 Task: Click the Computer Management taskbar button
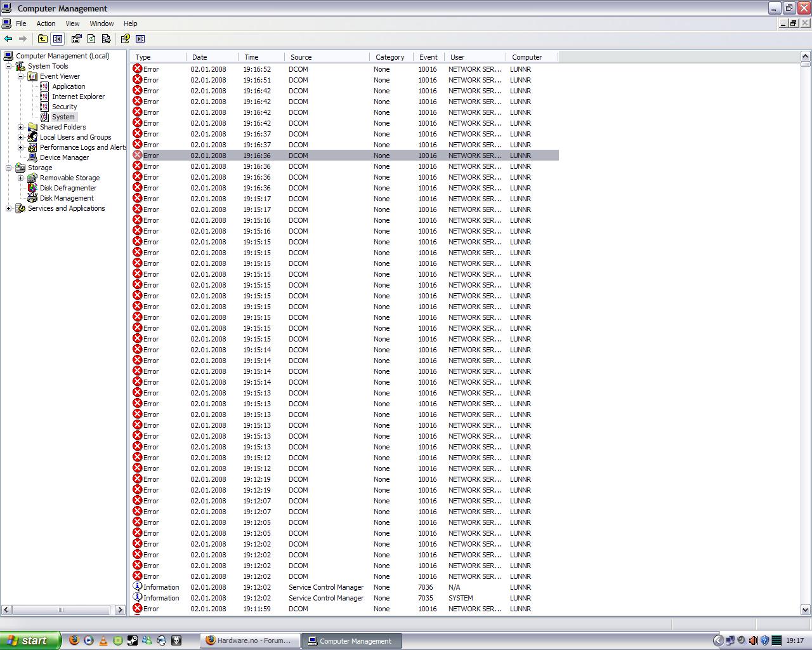(351, 640)
